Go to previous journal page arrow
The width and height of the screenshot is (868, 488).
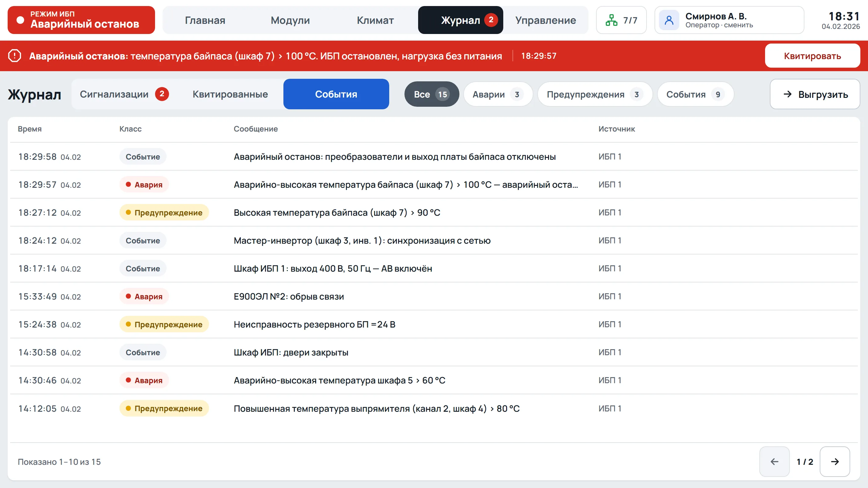coord(774,462)
